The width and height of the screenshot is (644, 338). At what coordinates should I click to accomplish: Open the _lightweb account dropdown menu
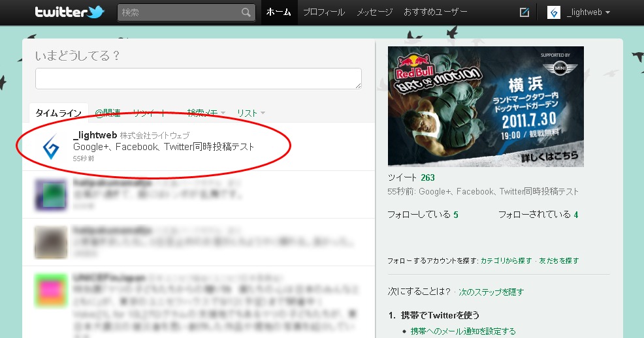click(x=588, y=12)
